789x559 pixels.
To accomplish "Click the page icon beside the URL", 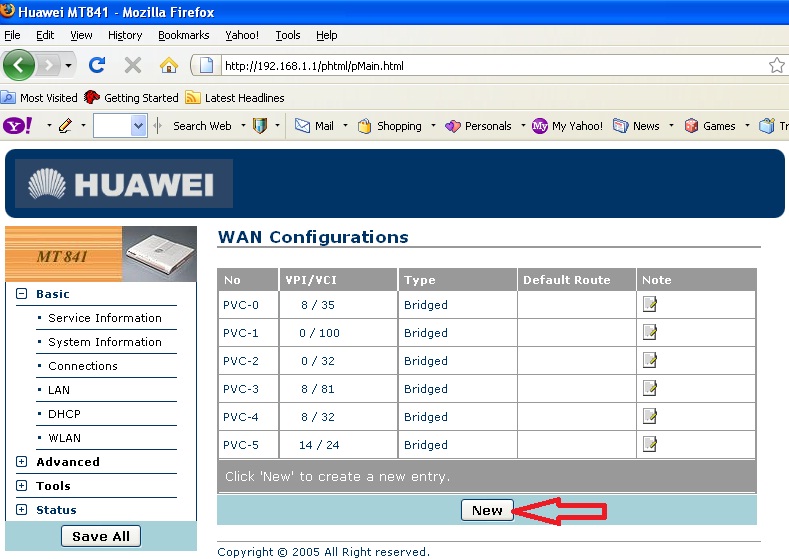I will [206, 65].
